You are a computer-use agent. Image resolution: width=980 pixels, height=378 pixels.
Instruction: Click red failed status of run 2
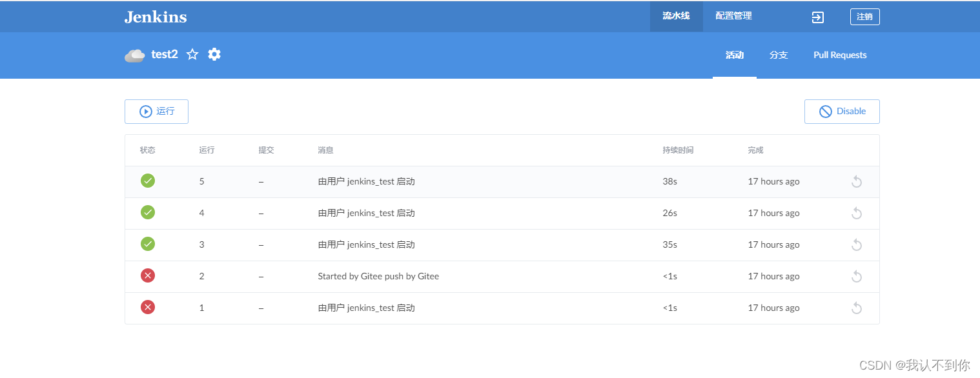[148, 276]
